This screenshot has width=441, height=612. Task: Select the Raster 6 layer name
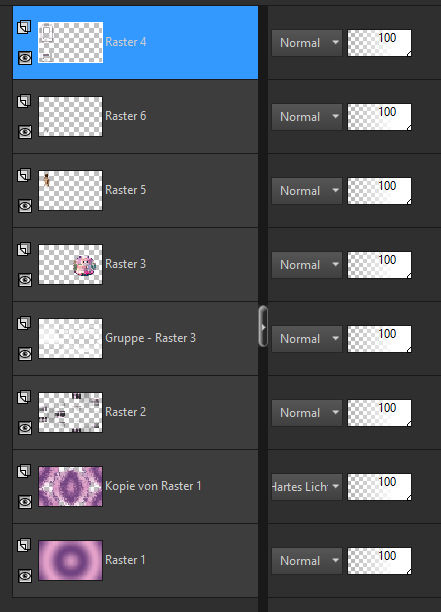126,116
